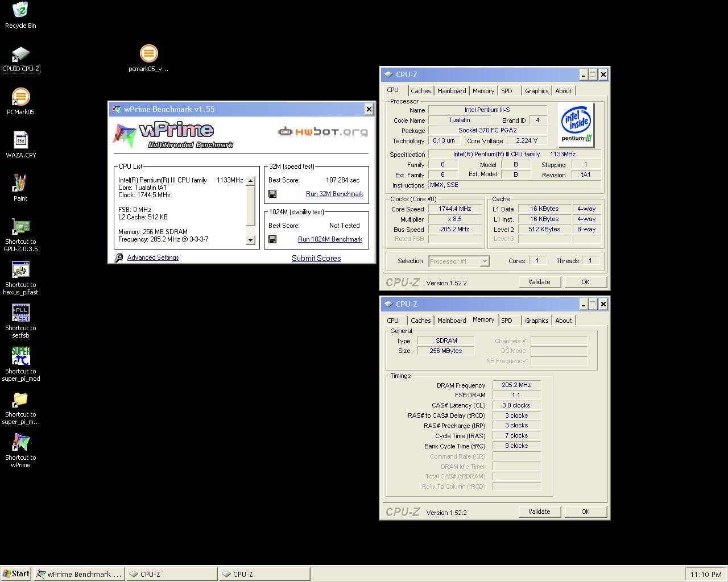728x582 pixels.
Task: Click the Intel Inside Pentium III logo
Action: pos(576,125)
